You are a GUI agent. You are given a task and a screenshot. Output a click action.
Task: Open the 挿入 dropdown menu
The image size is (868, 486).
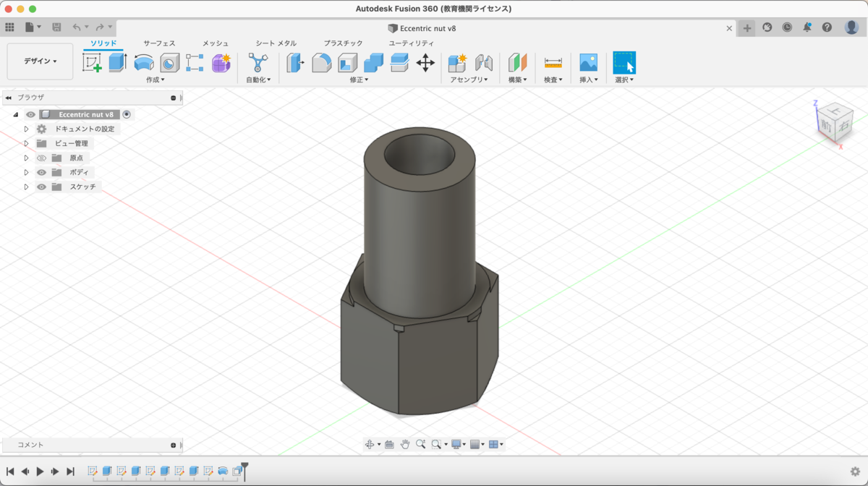[x=589, y=80]
